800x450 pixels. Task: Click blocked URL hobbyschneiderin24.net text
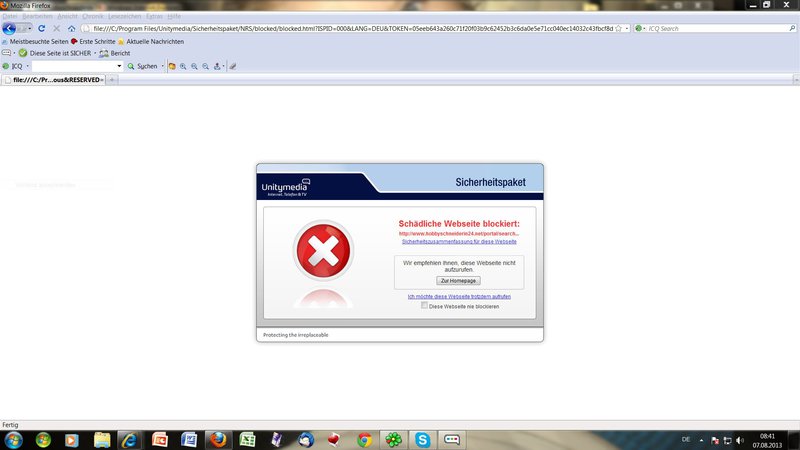coord(459,234)
